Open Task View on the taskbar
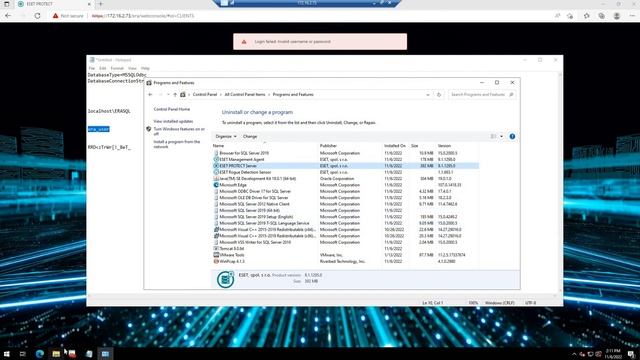Viewport: 640px width, 360px height. click(x=22, y=354)
